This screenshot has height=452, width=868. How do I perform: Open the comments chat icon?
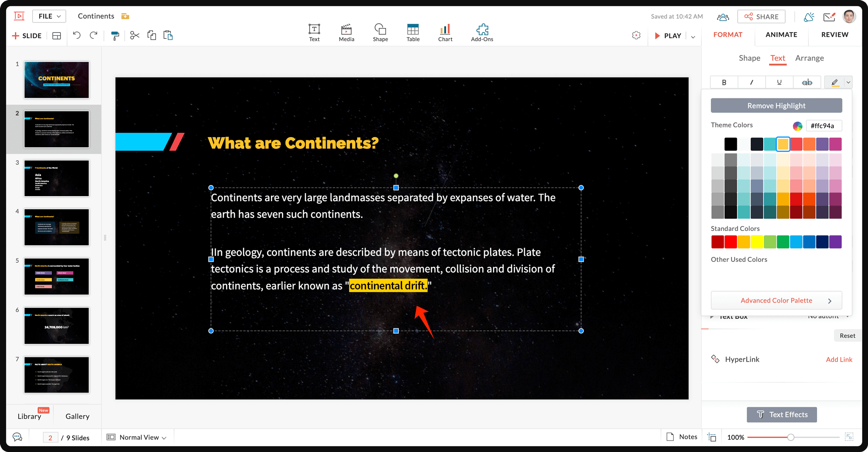tap(17, 437)
